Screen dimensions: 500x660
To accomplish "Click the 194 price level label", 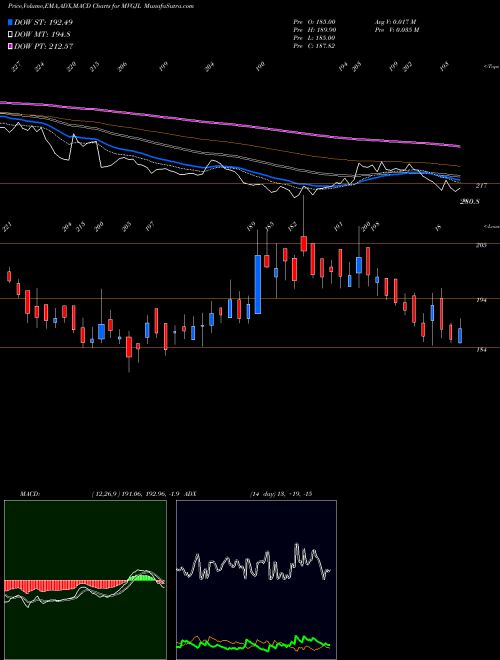I will 481,300.
